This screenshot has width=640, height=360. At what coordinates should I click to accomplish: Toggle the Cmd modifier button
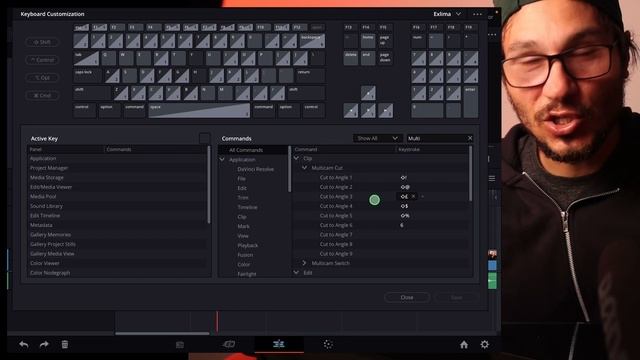(x=42, y=96)
